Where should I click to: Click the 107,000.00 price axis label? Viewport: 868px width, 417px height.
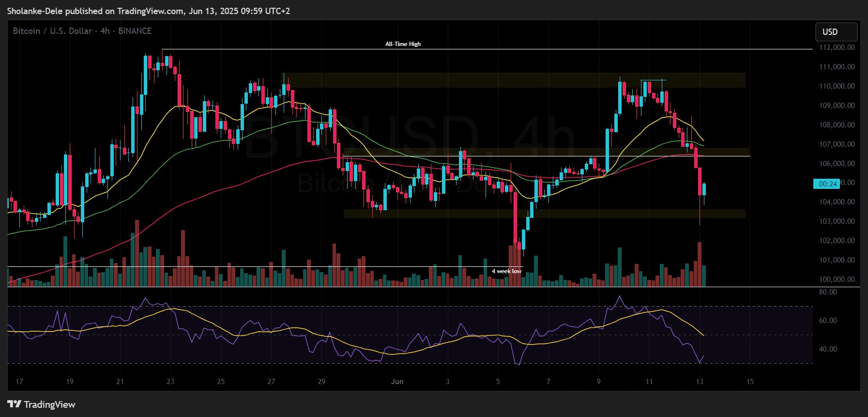pyautogui.click(x=837, y=144)
